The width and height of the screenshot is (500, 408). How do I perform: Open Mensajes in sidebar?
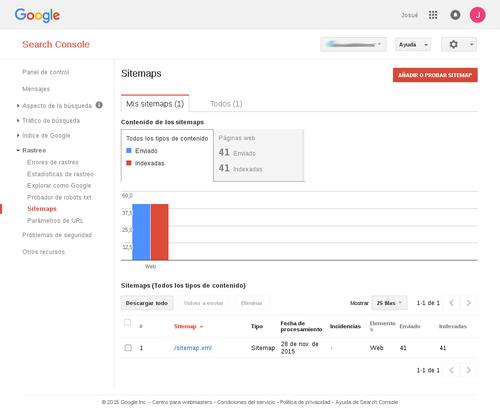click(x=36, y=89)
